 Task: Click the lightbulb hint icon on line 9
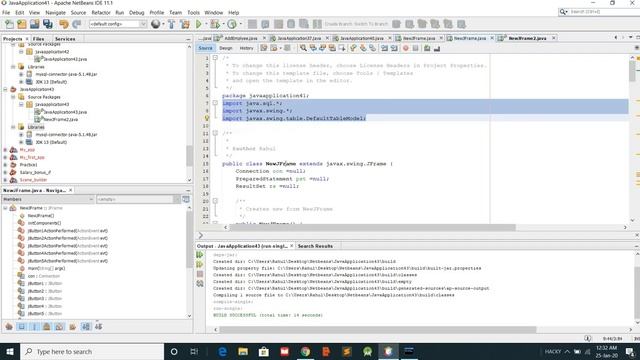point(207,118)
